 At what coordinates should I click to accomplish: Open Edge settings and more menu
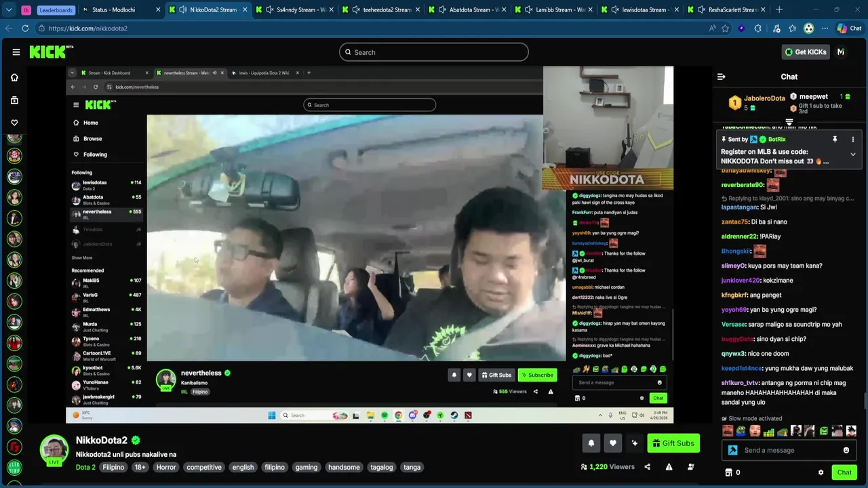pos(825,28)
